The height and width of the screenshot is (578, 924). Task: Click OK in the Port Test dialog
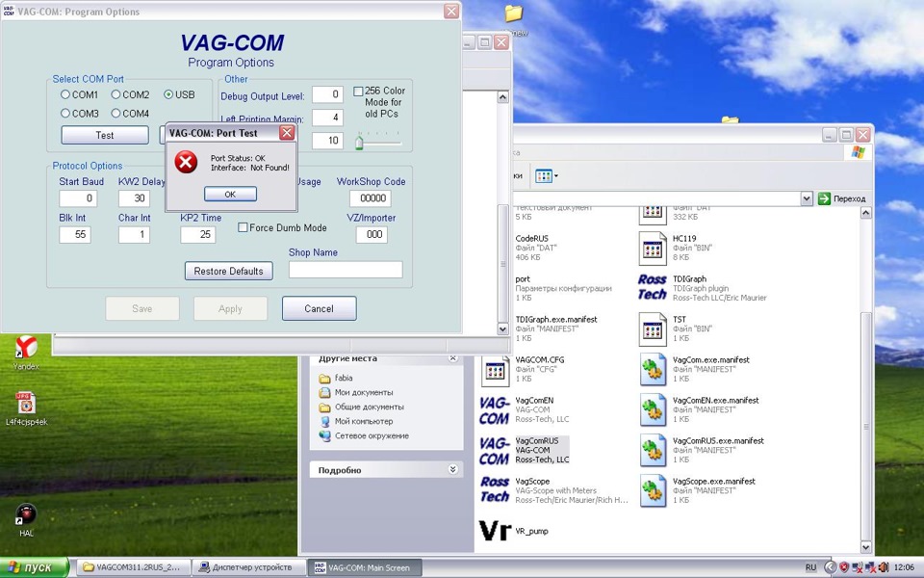(230, 194)
